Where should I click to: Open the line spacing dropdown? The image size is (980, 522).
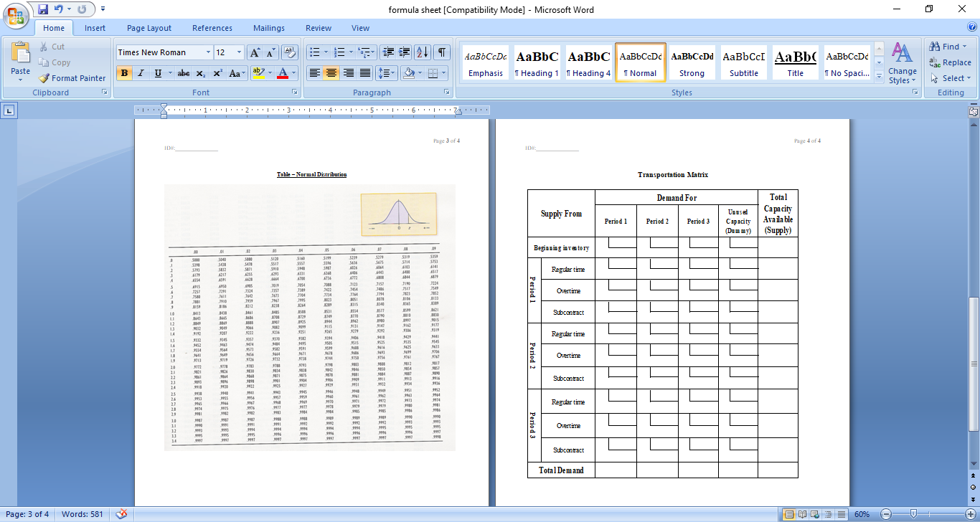click(385, 74)
